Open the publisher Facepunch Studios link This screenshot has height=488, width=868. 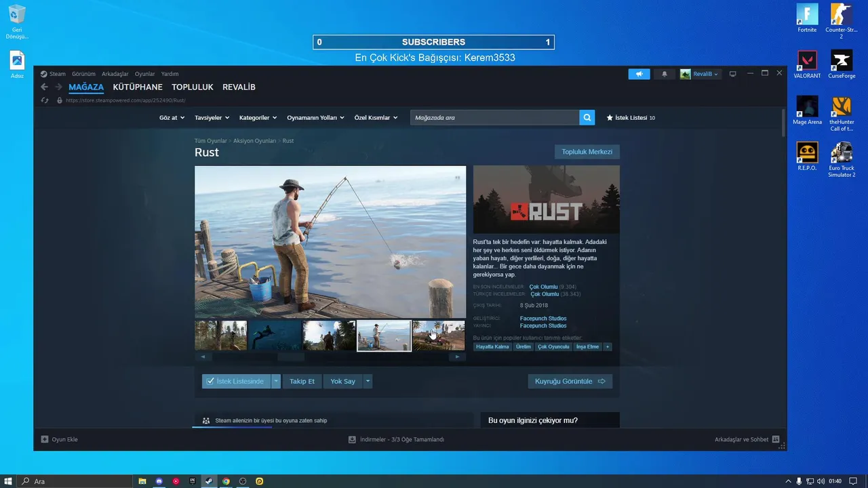point(543,326)
